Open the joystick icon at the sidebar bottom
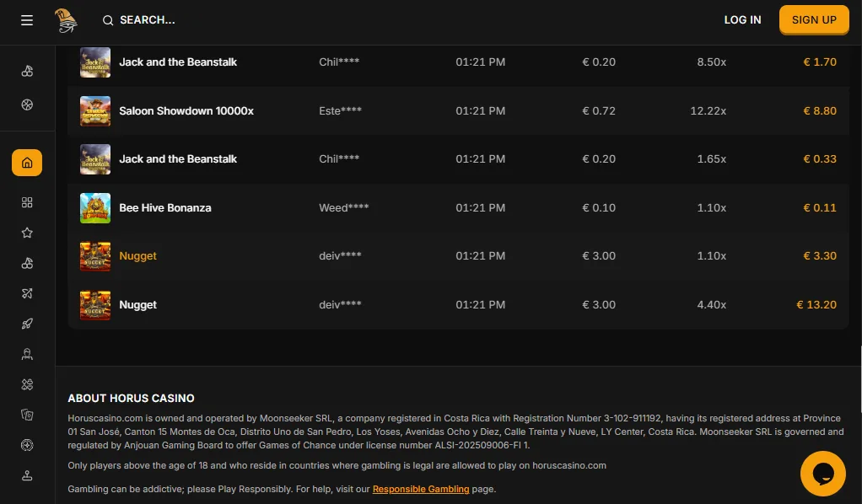Image resolution: width=862 pixels, height=504 pixels. pos(27,475)
